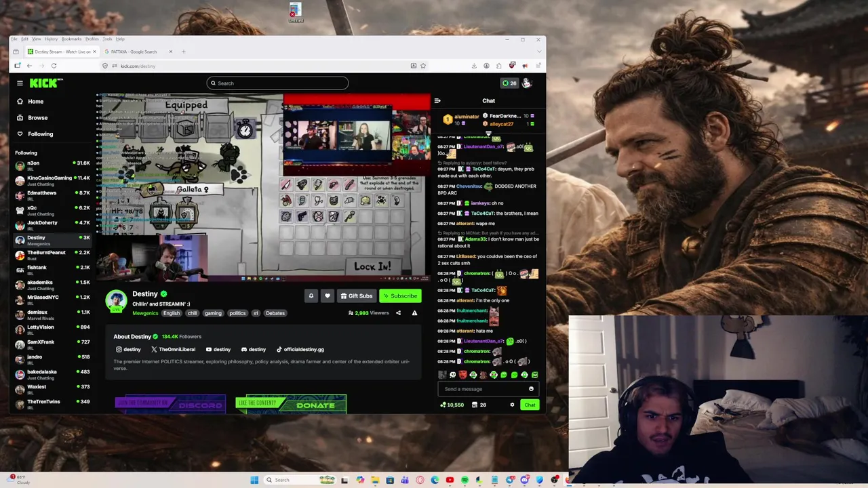This screenshot has height=488, width=868.
Task: Open Spotify from taskbar
Action: click(465, 480)
